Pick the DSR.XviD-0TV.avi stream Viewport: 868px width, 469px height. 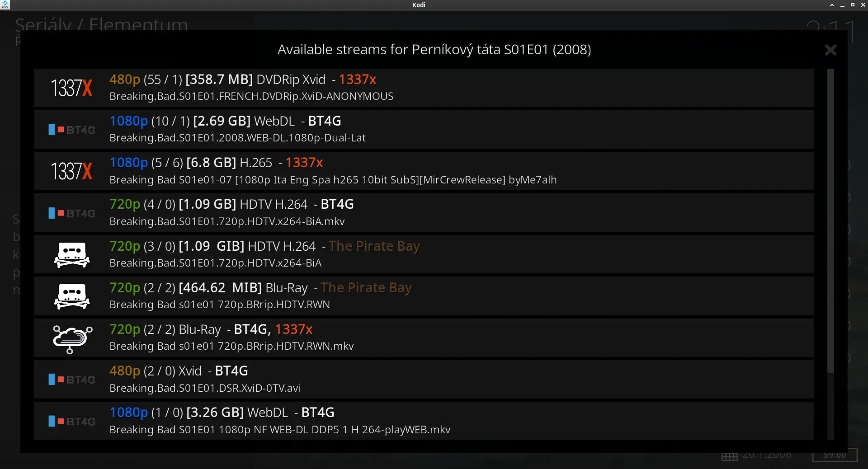click(x=424, y=380)
